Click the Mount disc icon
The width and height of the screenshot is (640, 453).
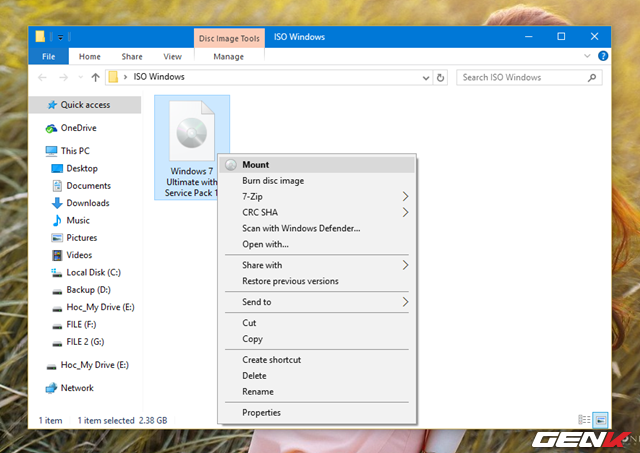pyautogui.click(x=231, y=164)
